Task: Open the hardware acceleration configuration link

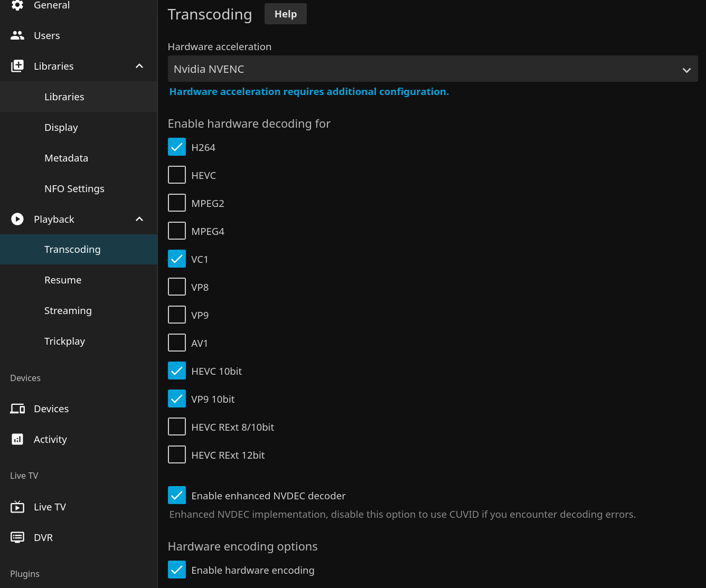Action: coord(309,92)
